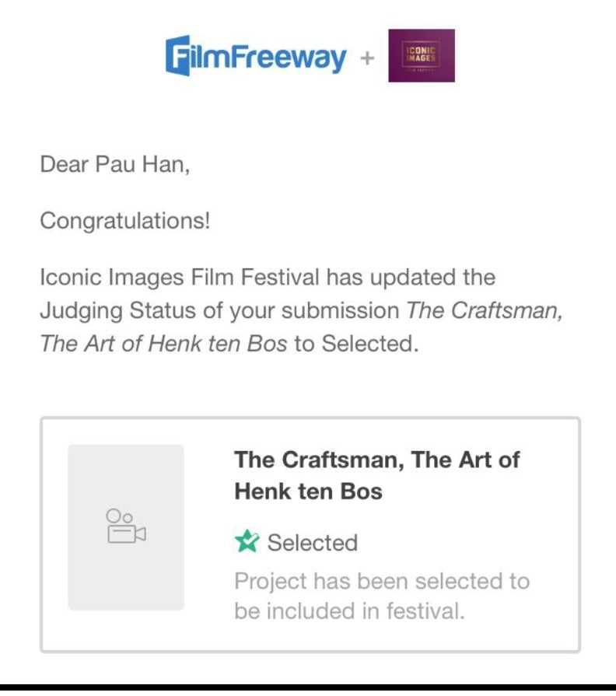Click the 'Project has been selected' description
Screen dimensions: 616x696
pyautogui.click(x=381, y=581)
